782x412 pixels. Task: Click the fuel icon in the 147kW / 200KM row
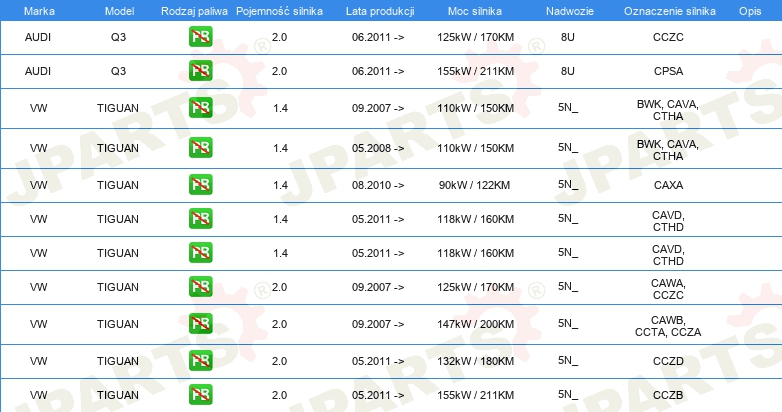200,324
